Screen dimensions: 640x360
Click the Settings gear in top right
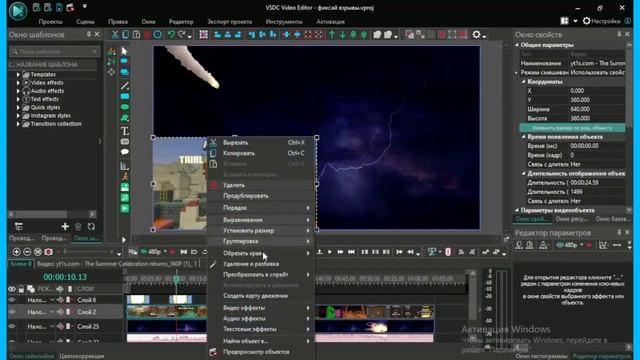(x=587, y=20)
